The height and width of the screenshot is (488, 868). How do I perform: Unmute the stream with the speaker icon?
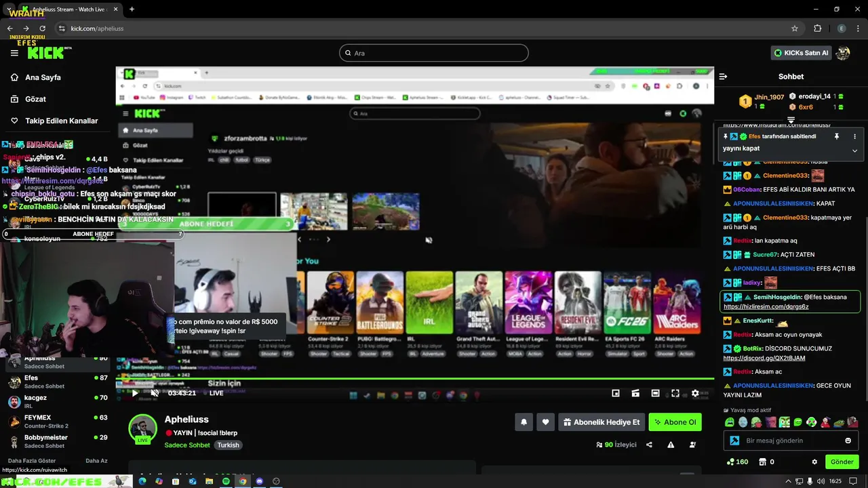155,393
